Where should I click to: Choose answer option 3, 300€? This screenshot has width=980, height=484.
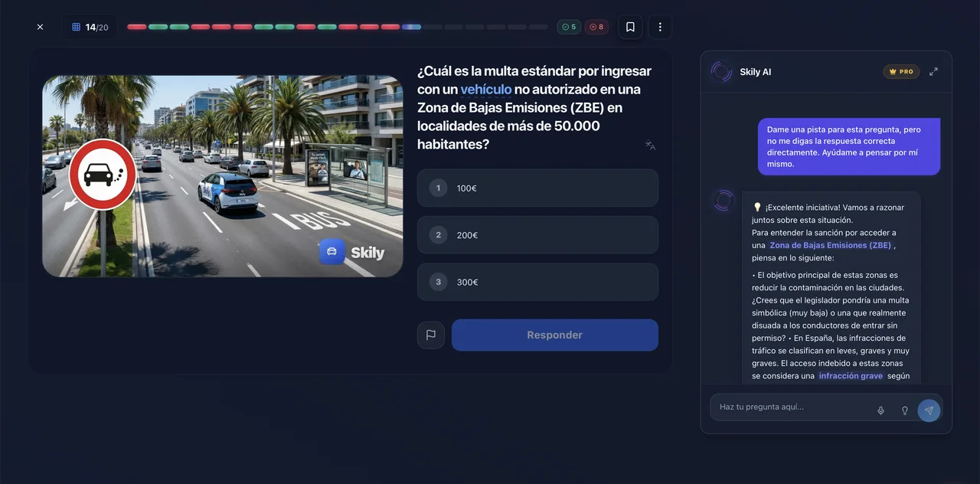537,282
